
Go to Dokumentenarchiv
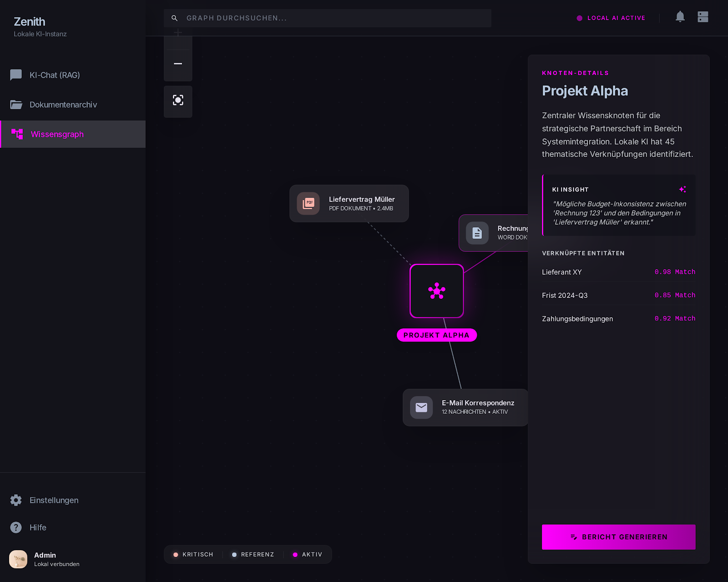(63, 105)
